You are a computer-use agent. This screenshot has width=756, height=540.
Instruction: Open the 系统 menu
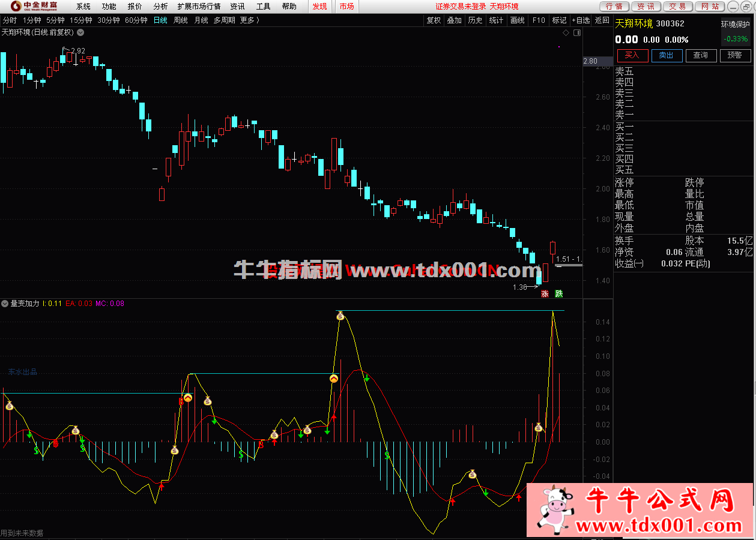click(x=83, y=7)
